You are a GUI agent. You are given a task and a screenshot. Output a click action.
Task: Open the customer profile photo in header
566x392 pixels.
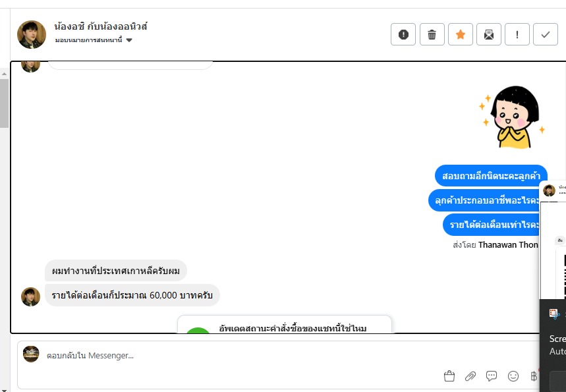[x=32, y=34]
